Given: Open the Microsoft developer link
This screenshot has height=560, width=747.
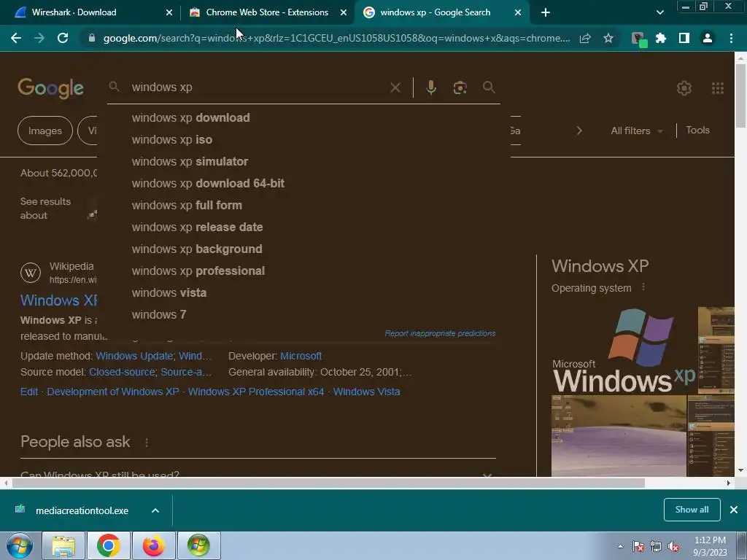Looking at the screenshot, I should [x=301, y=356].
